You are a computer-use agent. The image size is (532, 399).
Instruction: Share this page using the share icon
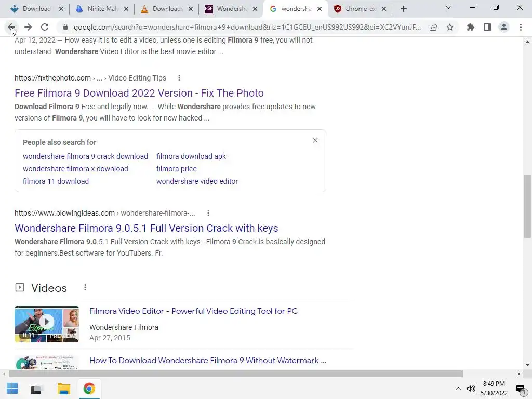(x=433, y=27)
